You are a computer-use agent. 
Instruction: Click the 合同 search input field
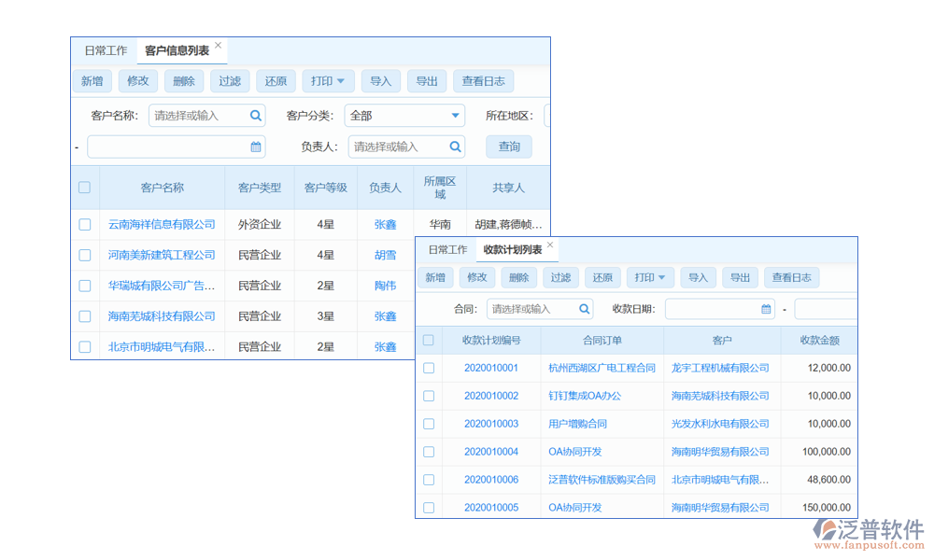pos(531,309)
